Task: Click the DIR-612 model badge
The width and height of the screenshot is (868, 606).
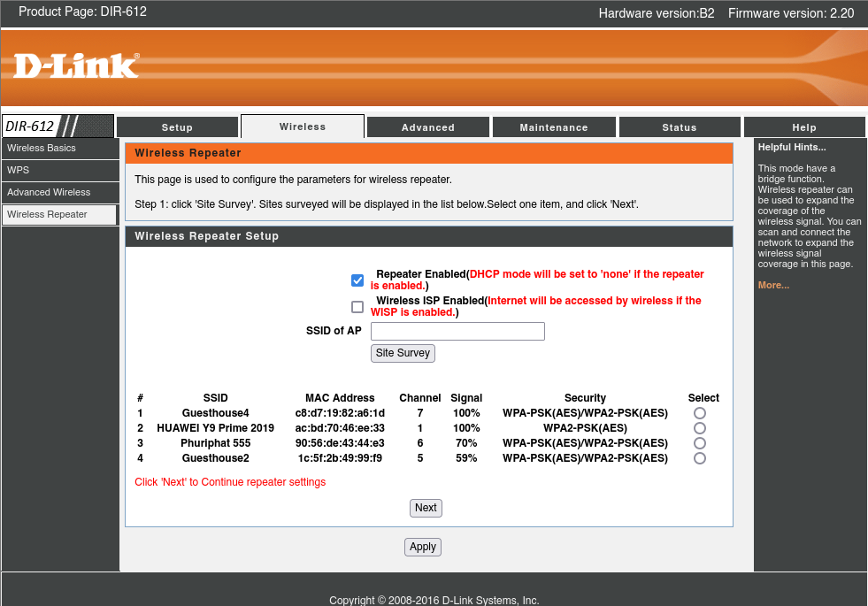Action: pos(58,127)
